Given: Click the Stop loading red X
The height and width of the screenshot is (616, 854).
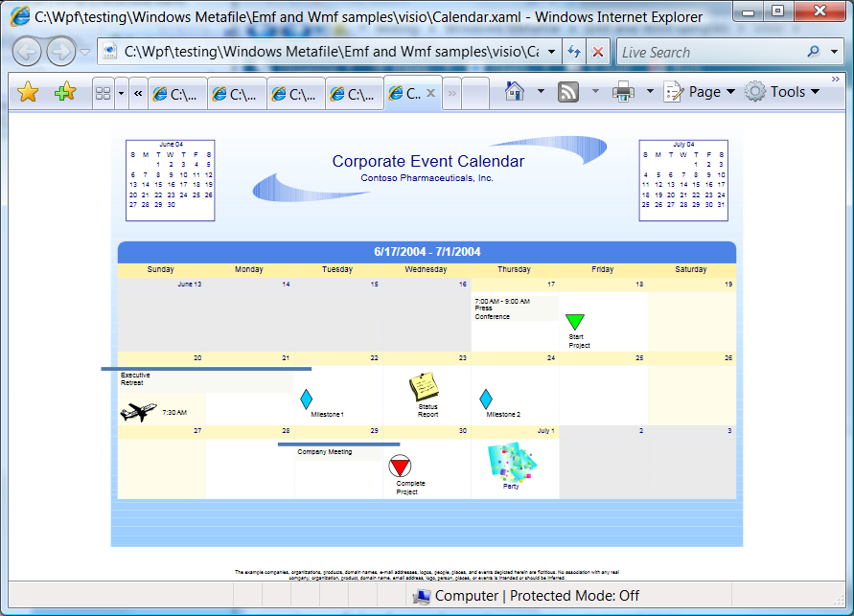Looking at the screenshot, I should [598, 52].
